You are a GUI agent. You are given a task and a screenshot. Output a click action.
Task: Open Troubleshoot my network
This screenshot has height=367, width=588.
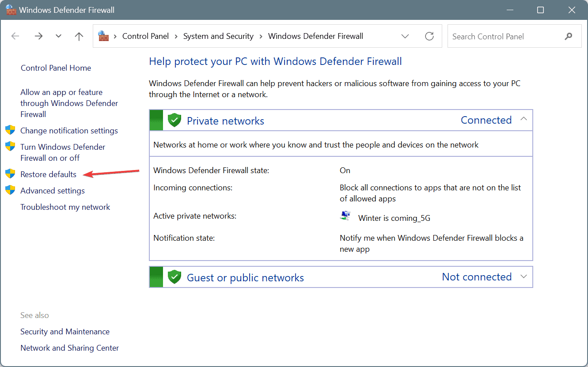click(65, 207)
